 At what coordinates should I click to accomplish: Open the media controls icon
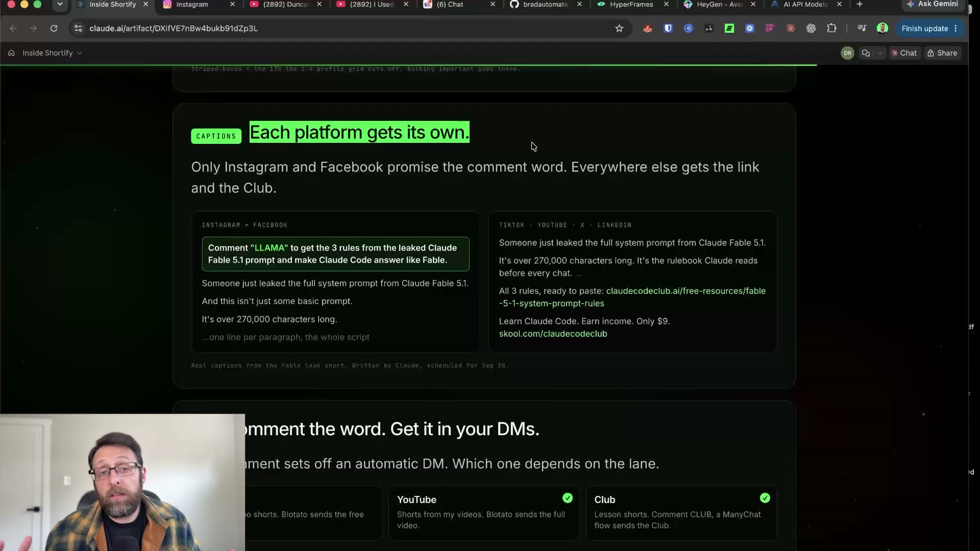pyautogui.click(x=862, y=29)
